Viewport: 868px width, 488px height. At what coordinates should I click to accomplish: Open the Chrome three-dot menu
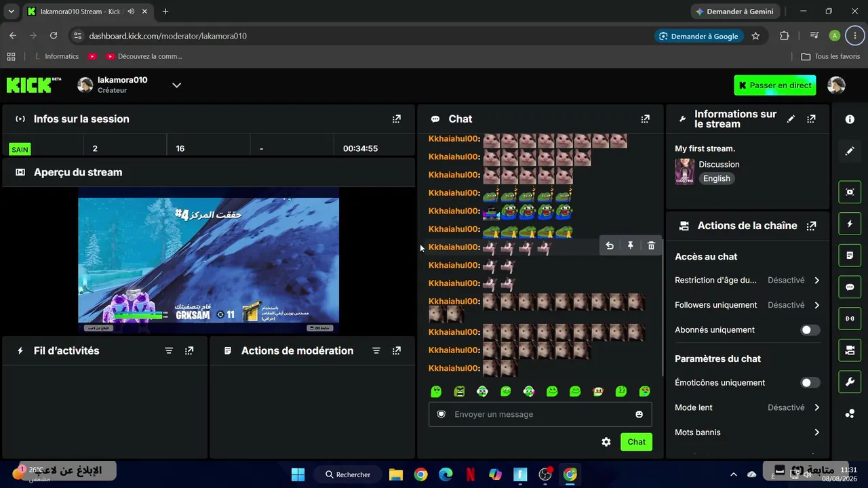855,36
